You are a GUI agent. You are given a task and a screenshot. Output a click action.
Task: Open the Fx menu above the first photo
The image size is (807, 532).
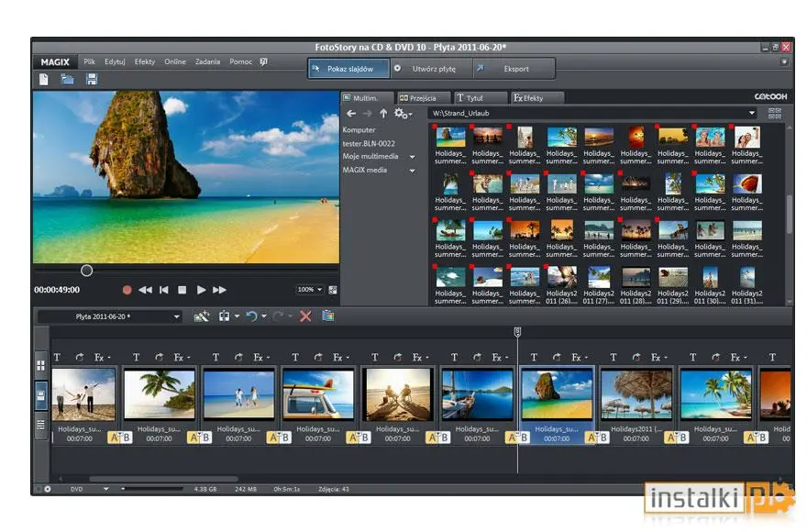(102, 358)
